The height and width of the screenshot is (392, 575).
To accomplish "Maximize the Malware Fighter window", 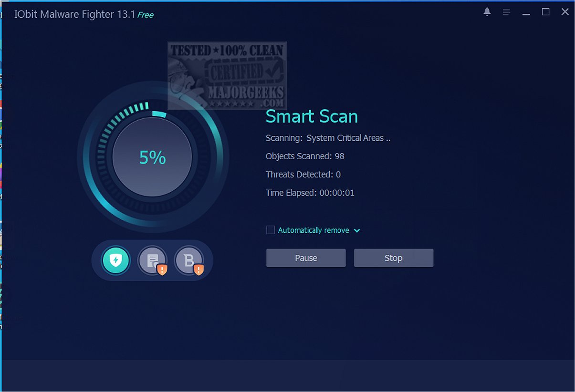I will 545,12.
